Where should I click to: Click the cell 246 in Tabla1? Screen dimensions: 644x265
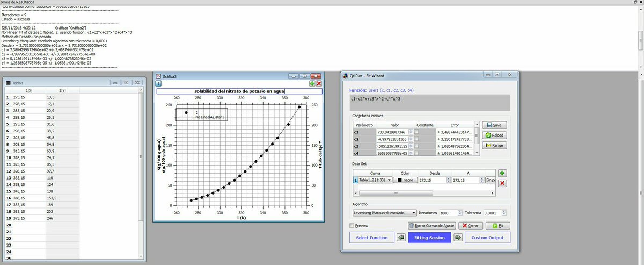[63, 218]
